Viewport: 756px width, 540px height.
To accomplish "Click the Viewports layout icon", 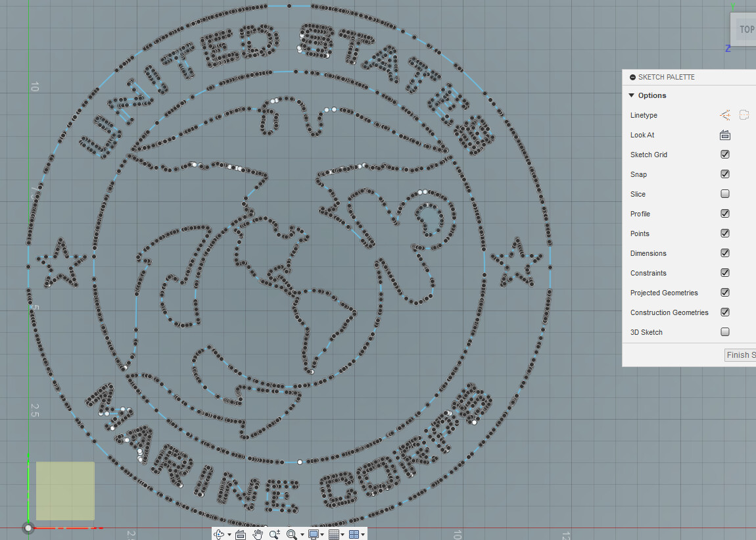I will (x=354, y=534).
